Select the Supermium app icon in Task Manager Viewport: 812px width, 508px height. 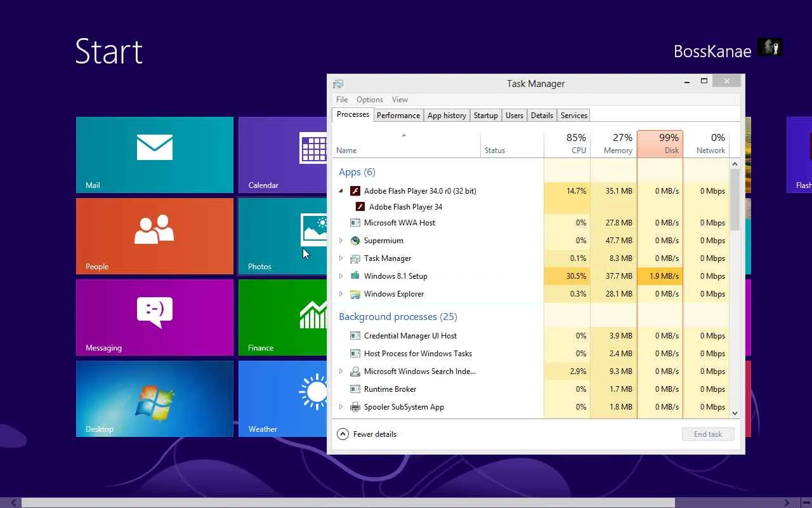pos(355,241)
